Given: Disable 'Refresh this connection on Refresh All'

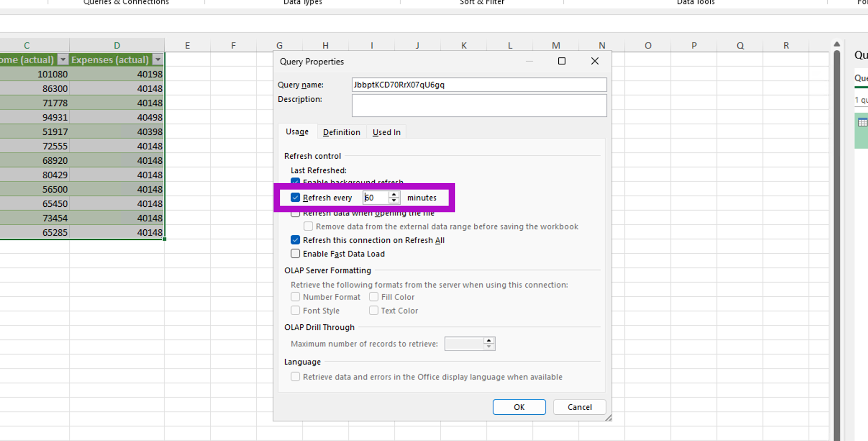Looking at the screenshot, I should point(295,240).
